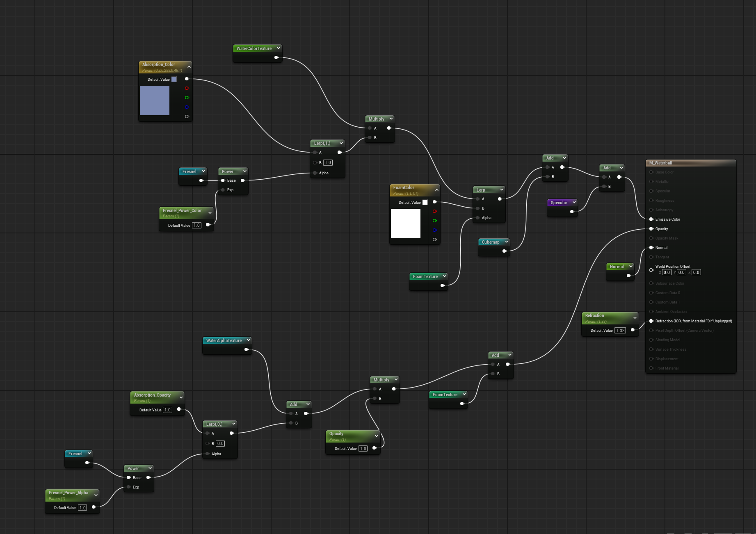Screen dimensions: 756x534
Task: Click the B input pin of upper Multiply node
Action: [x=370, y=138]
